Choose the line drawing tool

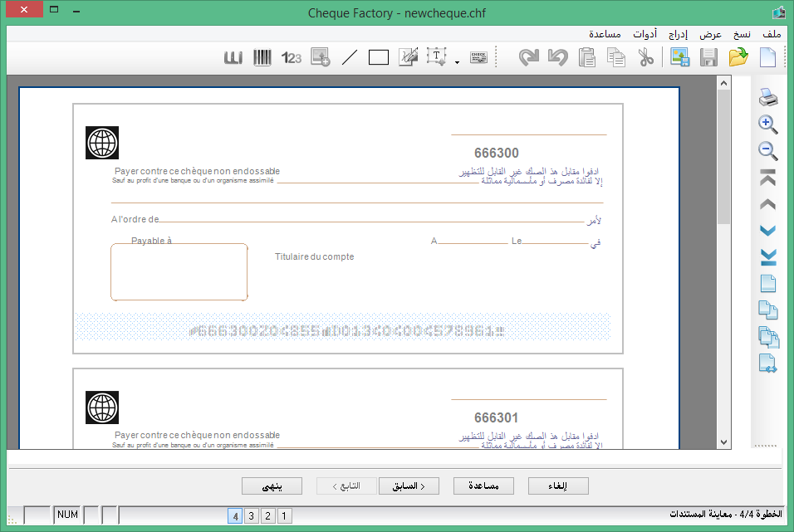click(x=350, y=57)
